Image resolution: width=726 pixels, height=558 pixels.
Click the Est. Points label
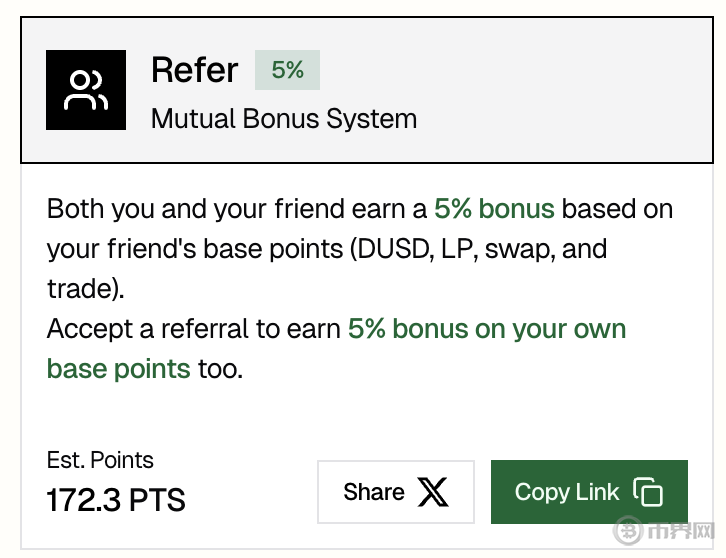(x=100, y=460)
